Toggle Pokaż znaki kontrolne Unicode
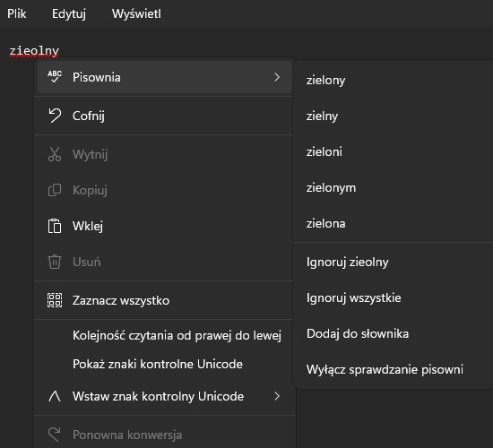Image resolution: width=493 pixels, height=448 pixels. coord(158,364)
